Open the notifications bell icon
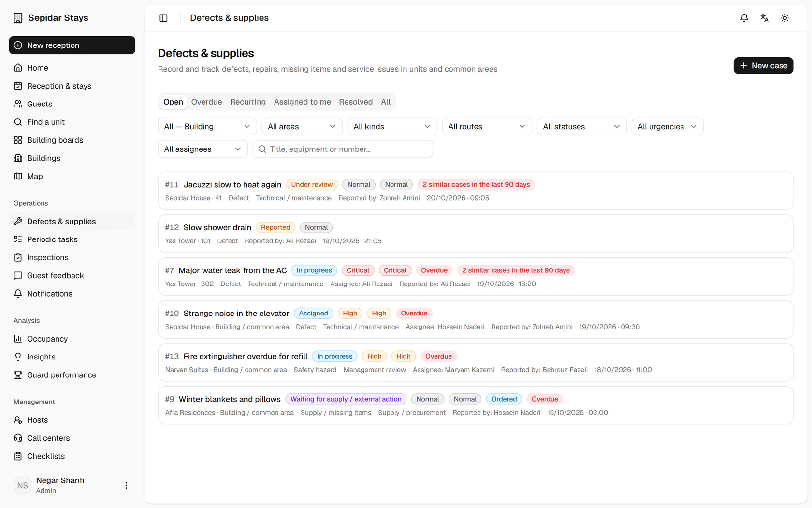This screenshot has width=812, height=508. pos(744,18)
